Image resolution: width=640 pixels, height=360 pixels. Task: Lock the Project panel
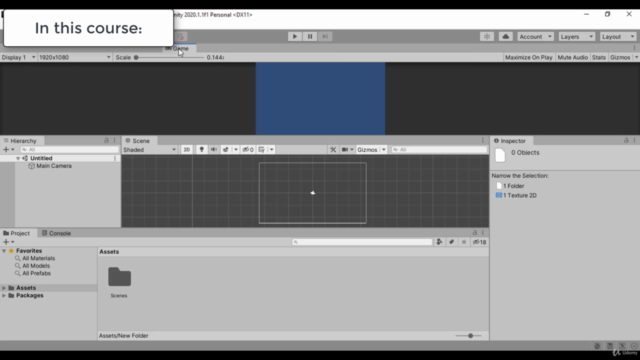[x=475, y=232]
